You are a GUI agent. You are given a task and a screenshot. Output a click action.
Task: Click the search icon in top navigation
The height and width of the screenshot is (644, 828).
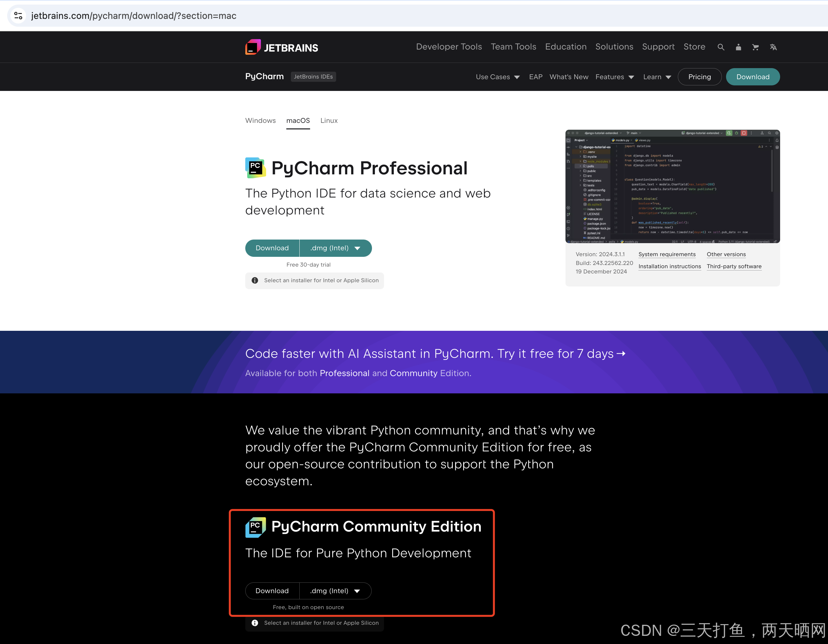[721, 46]
